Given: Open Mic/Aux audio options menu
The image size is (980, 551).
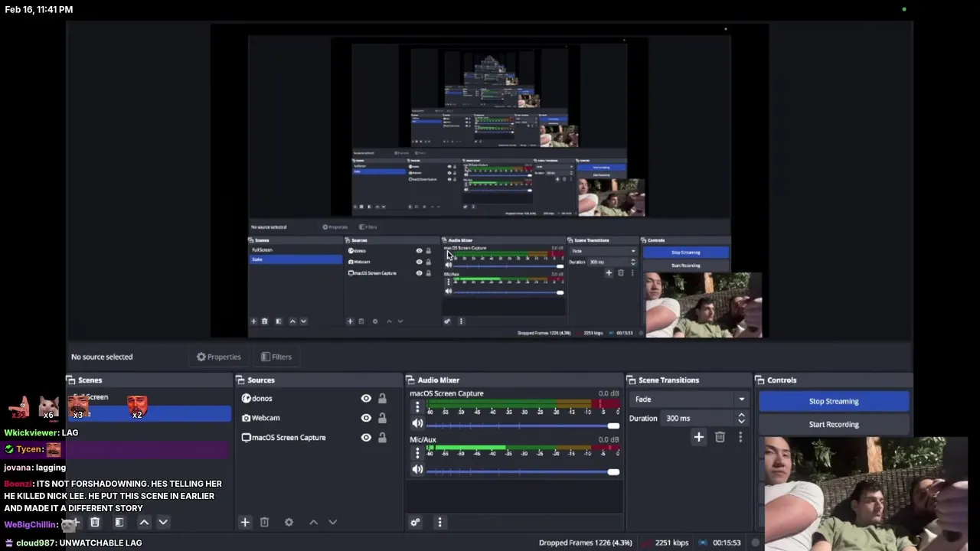Looking at the screenshot, I should (x=417, y=452).
